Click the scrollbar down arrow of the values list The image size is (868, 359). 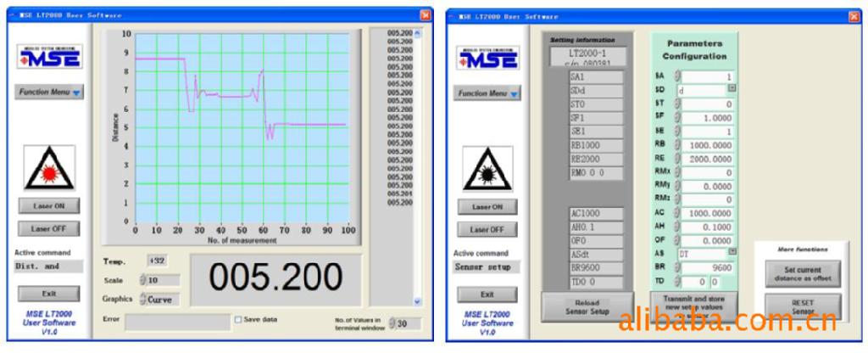[x=415, y=301]
